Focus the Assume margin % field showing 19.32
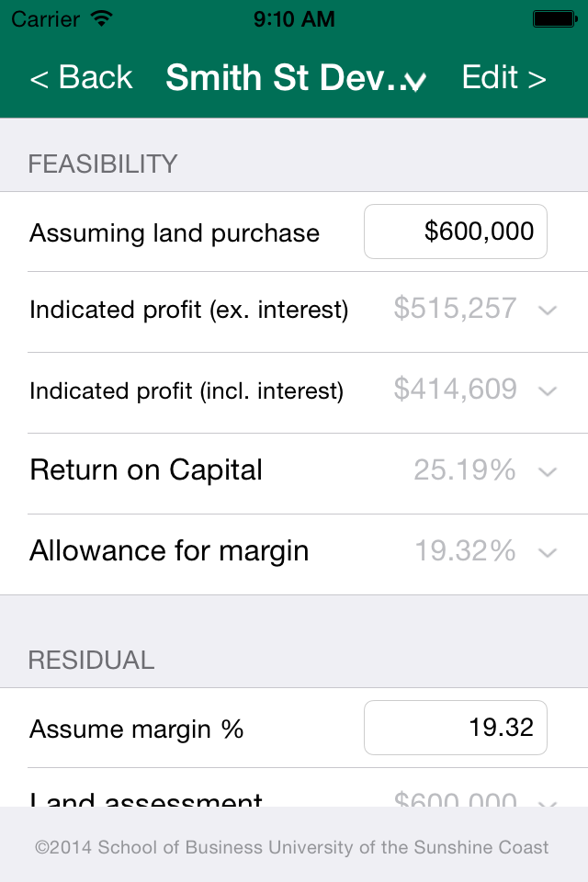This screenshot has width=588, height=882. (x=455, y=728)
